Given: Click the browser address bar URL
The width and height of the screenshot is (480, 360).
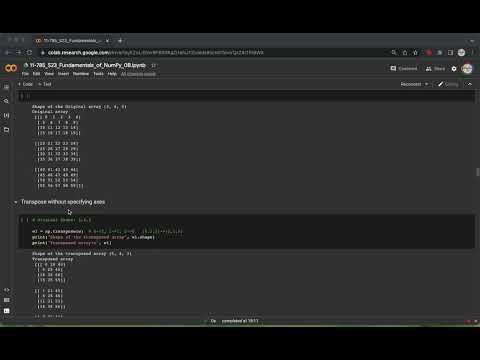Looking at the screenshot, I should pos(156,52).
